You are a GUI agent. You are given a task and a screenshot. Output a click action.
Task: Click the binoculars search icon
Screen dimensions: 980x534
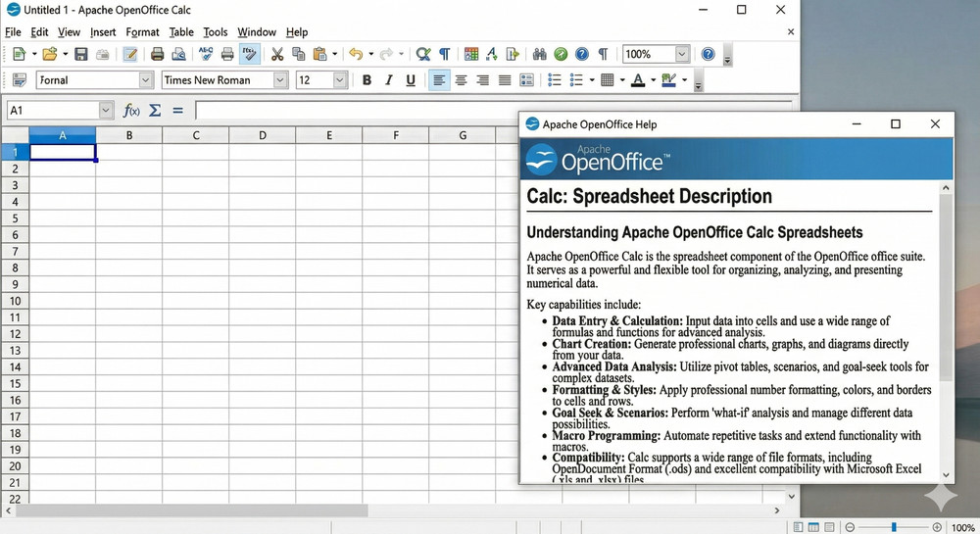(x=539, y=54)
